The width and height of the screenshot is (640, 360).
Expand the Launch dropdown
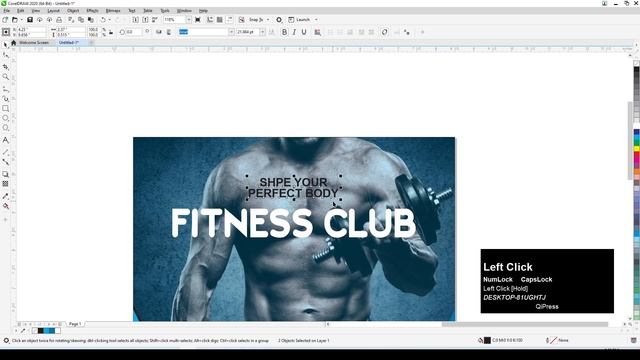click(316, 20)
